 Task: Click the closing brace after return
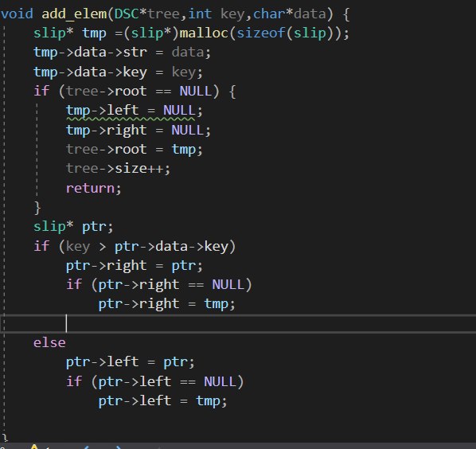[x=37, y=208]
